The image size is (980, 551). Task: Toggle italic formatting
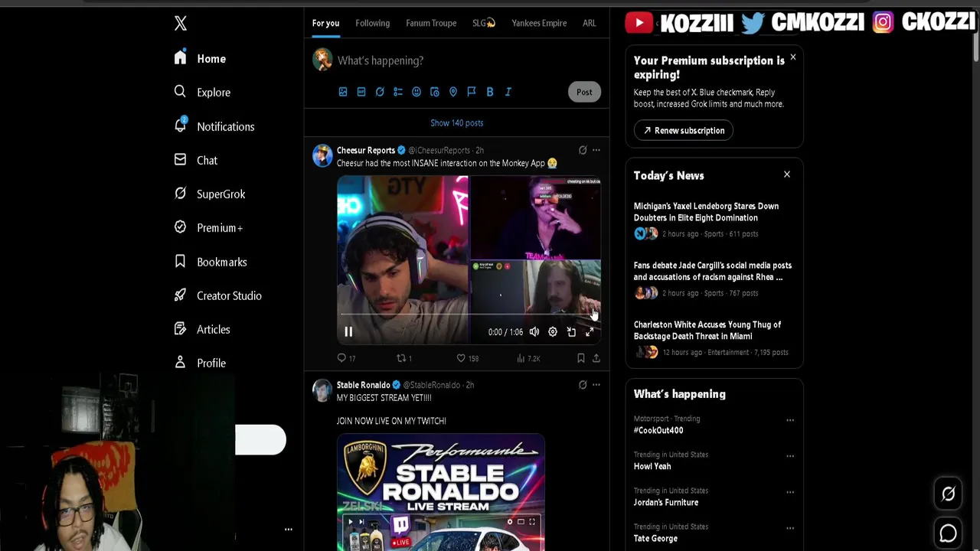(508, 92)
